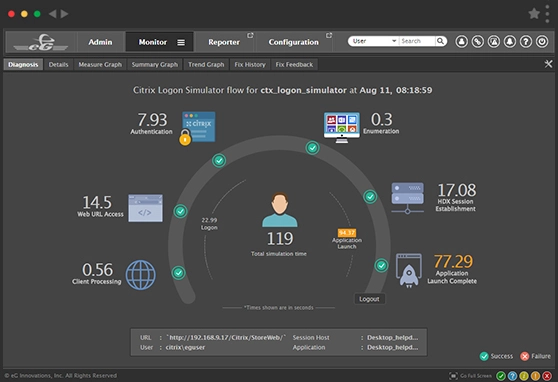Screen dimensions: 558x382
Task: Click the central user avatar icon
Action: click(x=280, y=210)
